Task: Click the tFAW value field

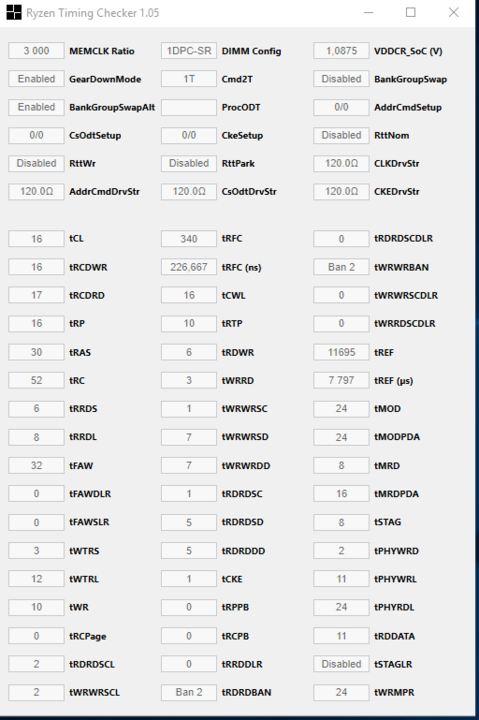Action: click(x=36, y=466)
